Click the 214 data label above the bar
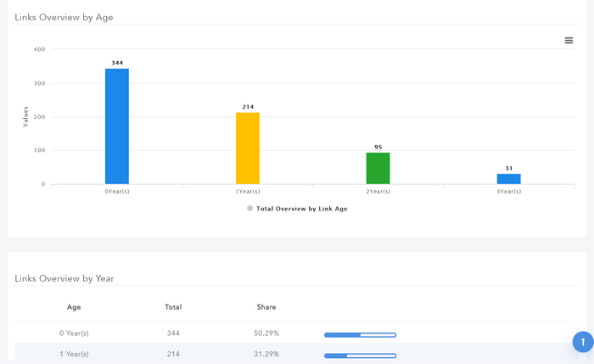Viewport: 594px width, 364px height. tap(248, 107)
